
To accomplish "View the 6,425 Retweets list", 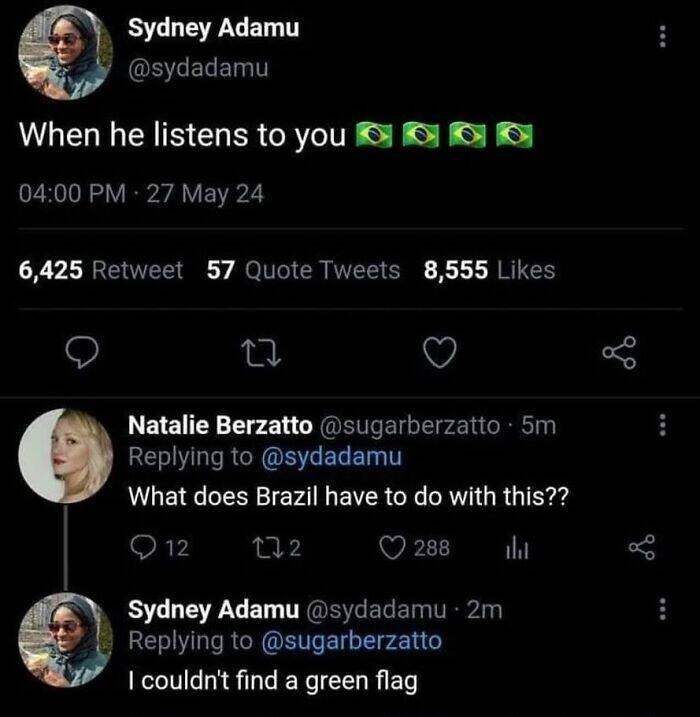I will pos(101,270).
